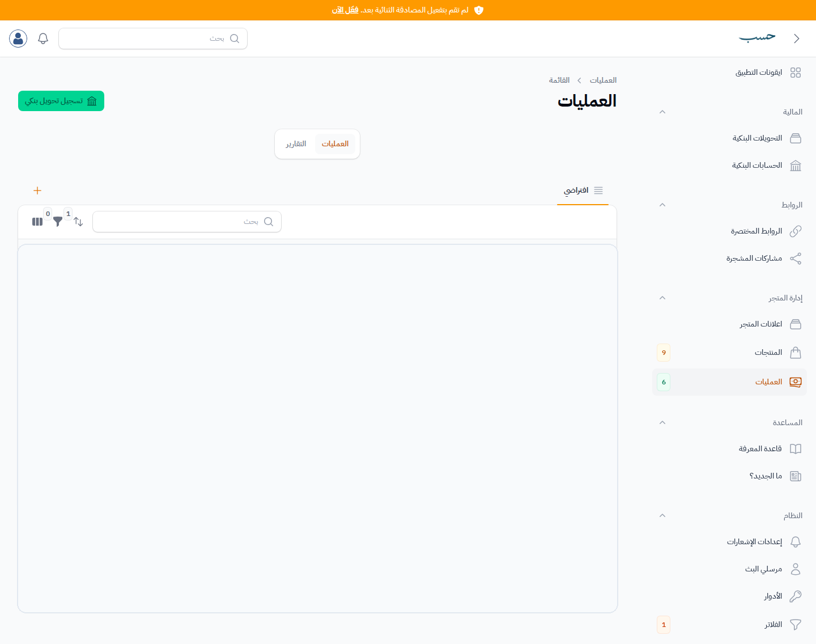Image resolution: width=816 pixels, height=644 pixels.
Task: Open table filter funnel icon
Action: (x=58, y=222)
